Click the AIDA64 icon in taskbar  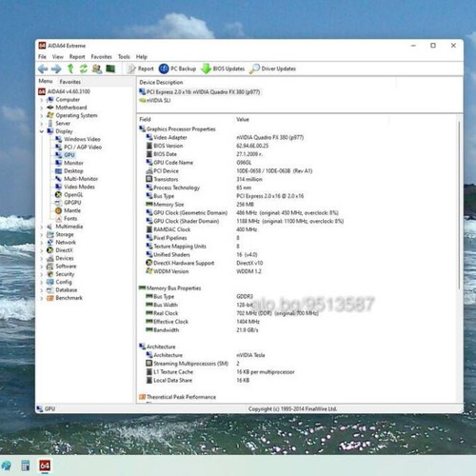(45, 466)
